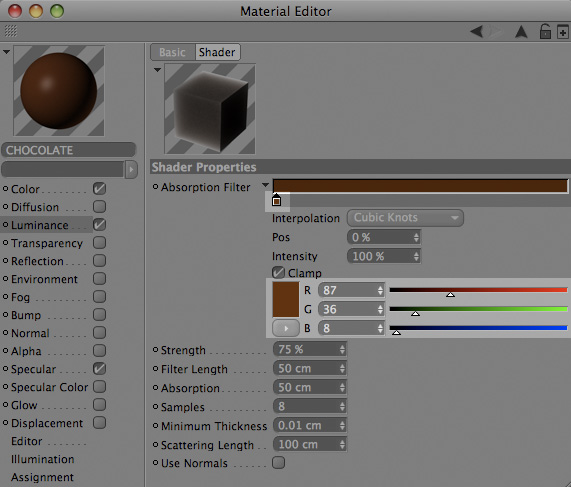Open the Illumination settings
The image size is (571, 487).
tap(43, 459)
